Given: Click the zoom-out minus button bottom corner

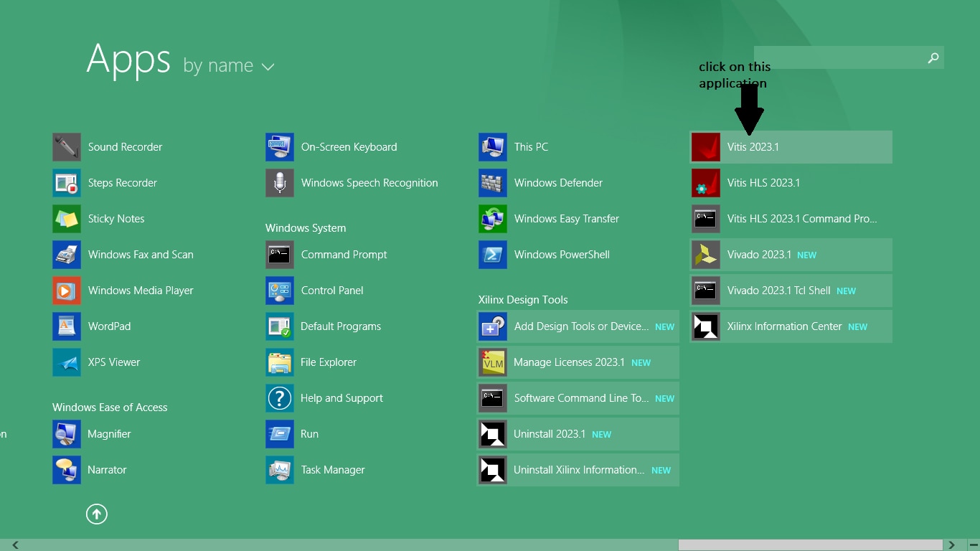Looking at the screenshot, I should (x=973, y=545).
